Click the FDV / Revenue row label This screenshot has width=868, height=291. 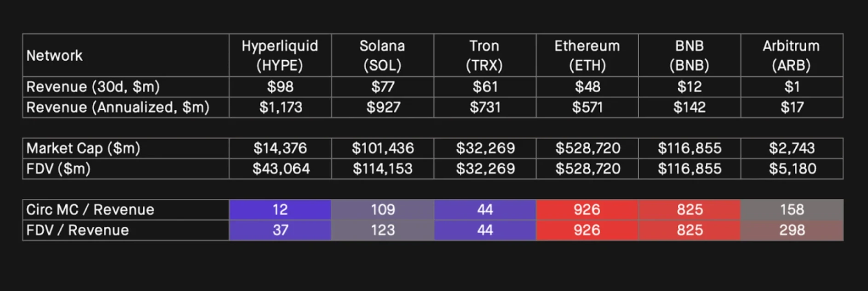coord(77,230)
